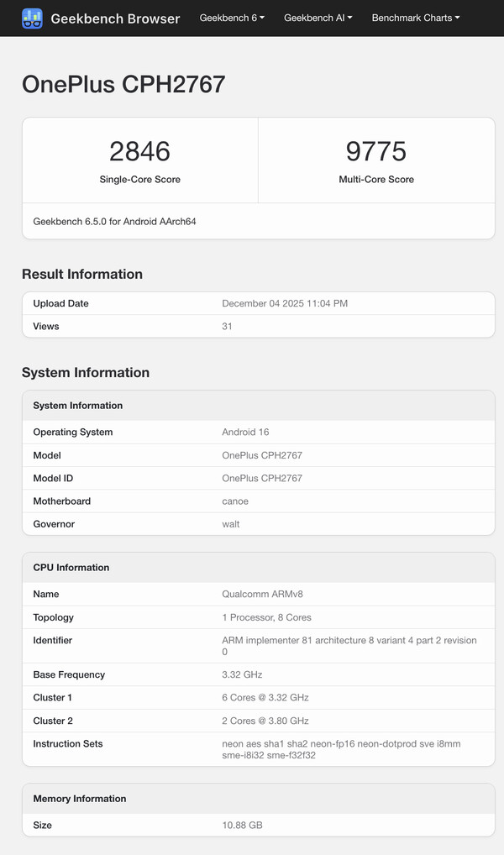This screenshot has height=855, width=504.
Task: Click the Views count value 31
Action: click(x=225, y=326)
